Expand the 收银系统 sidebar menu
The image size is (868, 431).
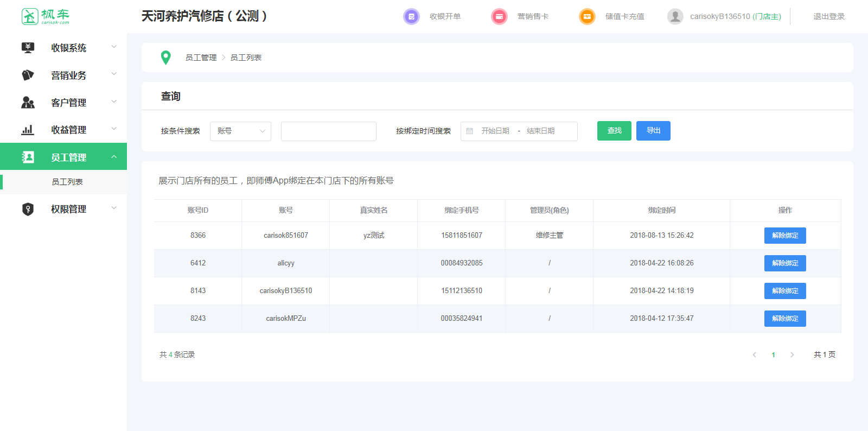68,48
